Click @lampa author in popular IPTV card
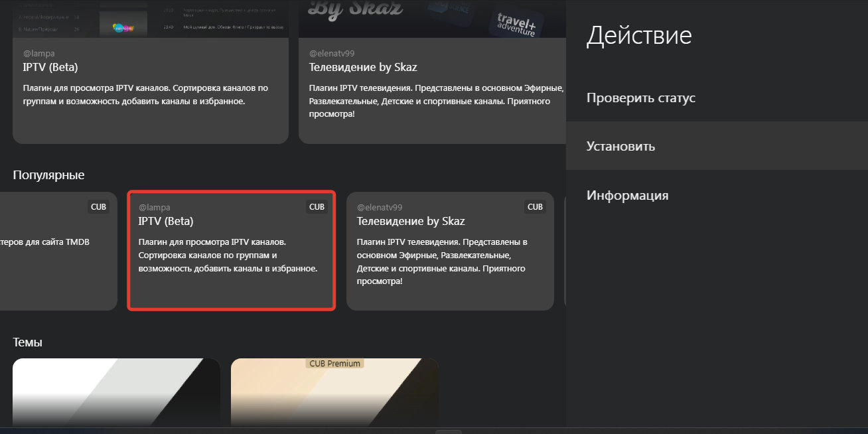The height and width of the screenshot is (434, 868). point(154,208)
